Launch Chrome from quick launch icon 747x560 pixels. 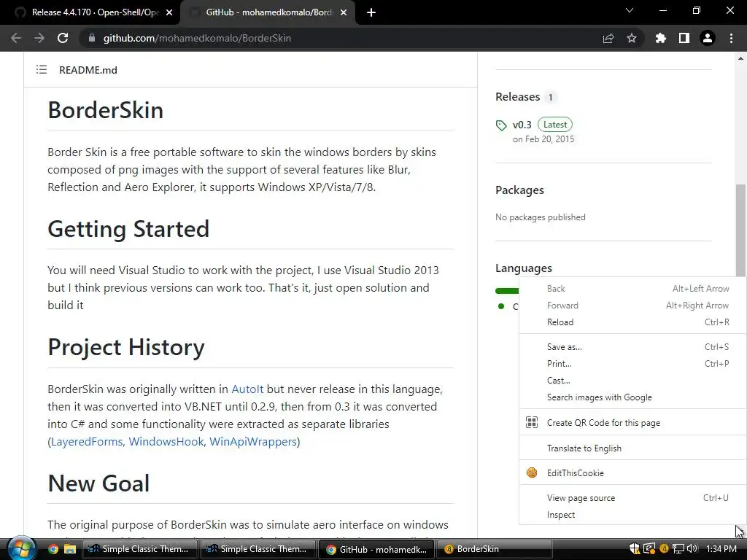click(x=53, y=549)
